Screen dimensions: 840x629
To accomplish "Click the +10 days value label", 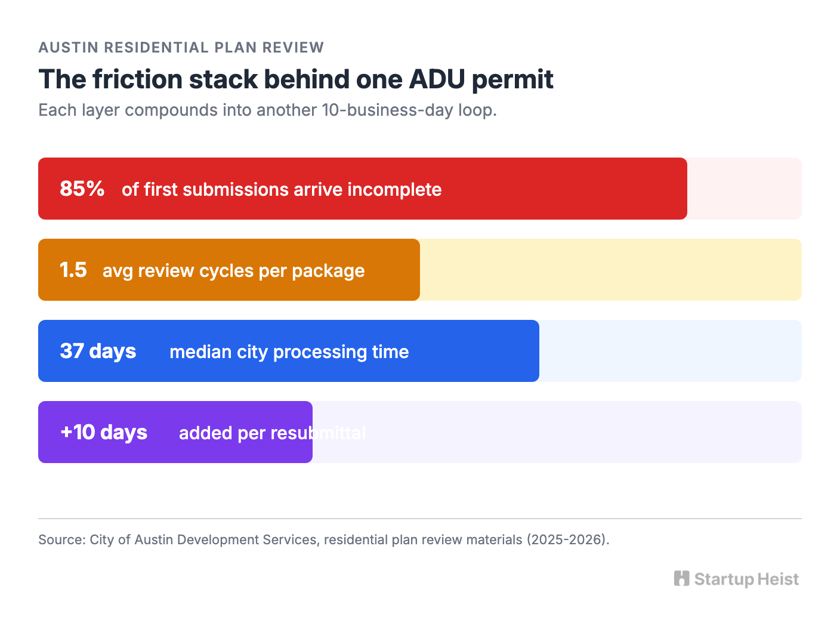I will tap(104, 432).
